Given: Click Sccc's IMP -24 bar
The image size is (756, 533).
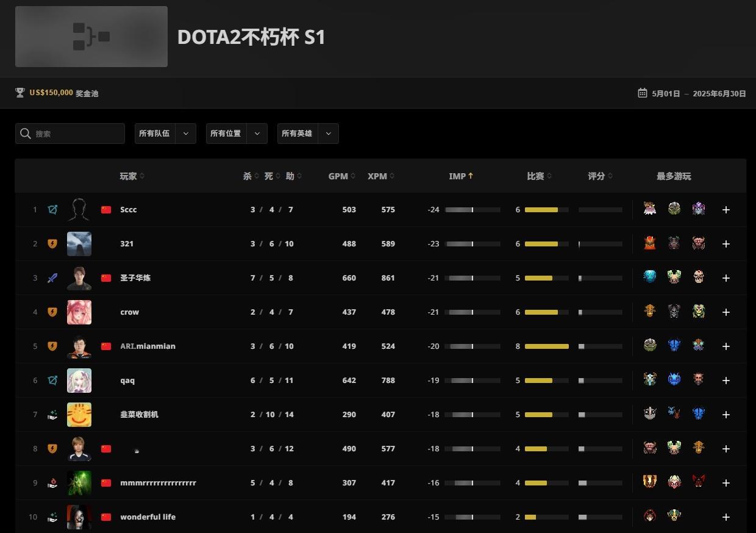Looking at the screenshot, I should click(472, 209).
